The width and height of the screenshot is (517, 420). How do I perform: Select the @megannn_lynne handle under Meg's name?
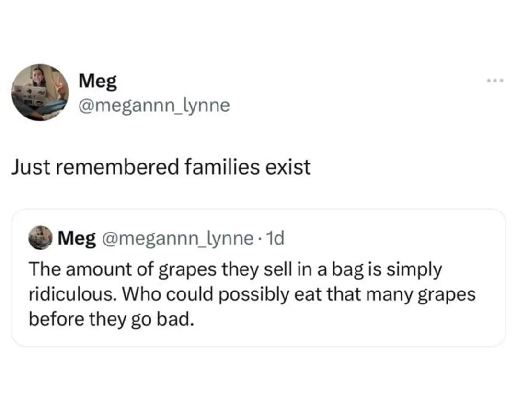153,105
